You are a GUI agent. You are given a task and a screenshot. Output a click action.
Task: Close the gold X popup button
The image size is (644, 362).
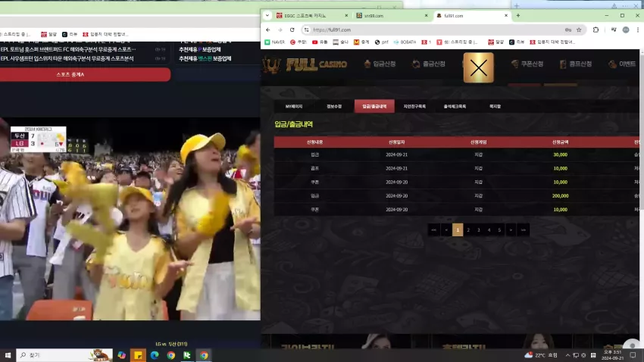pos(479,67)
